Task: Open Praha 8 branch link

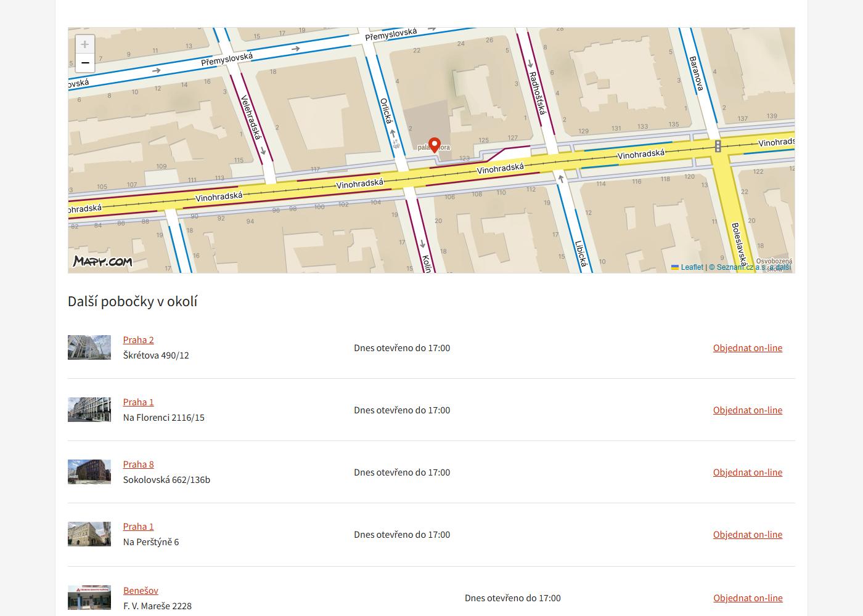Action: click(139, 464)
